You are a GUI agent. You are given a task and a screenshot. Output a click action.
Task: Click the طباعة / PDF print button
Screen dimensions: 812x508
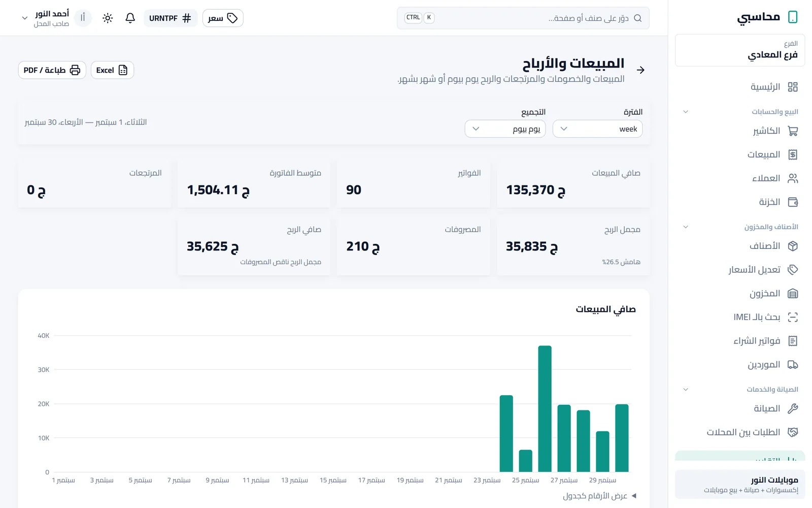tap(52, 70)
